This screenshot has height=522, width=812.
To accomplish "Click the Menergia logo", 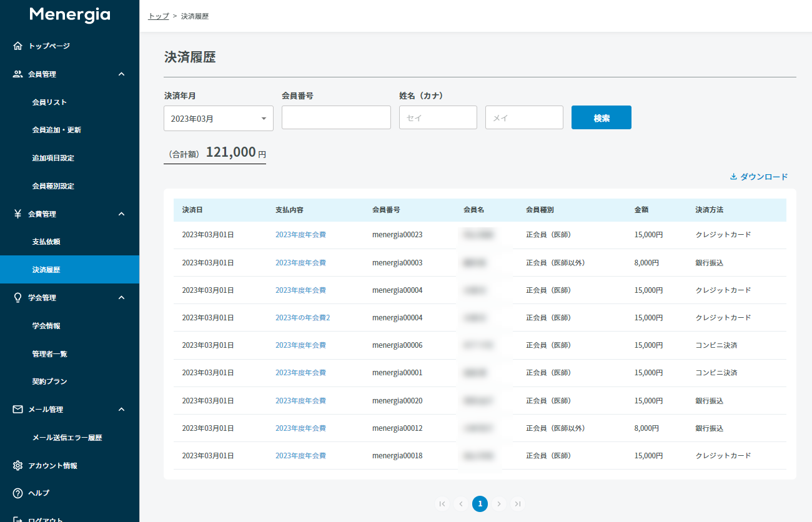I will click(70, 15).
